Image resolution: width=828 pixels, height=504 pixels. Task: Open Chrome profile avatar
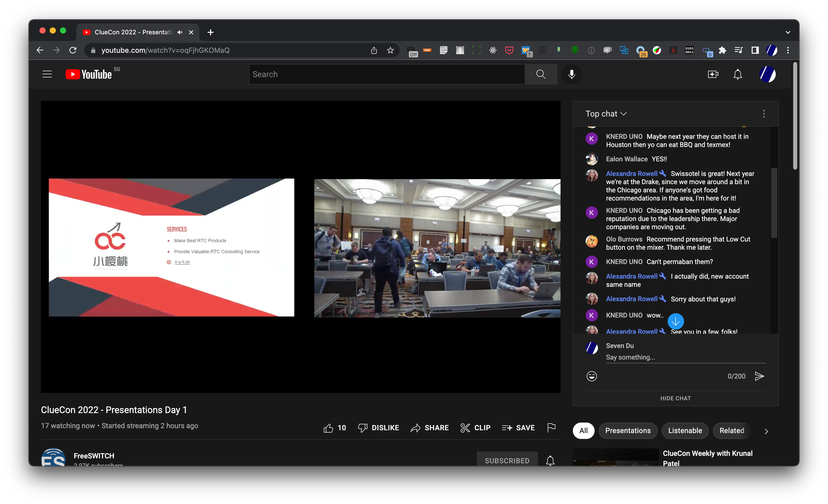tap(772, 50)
